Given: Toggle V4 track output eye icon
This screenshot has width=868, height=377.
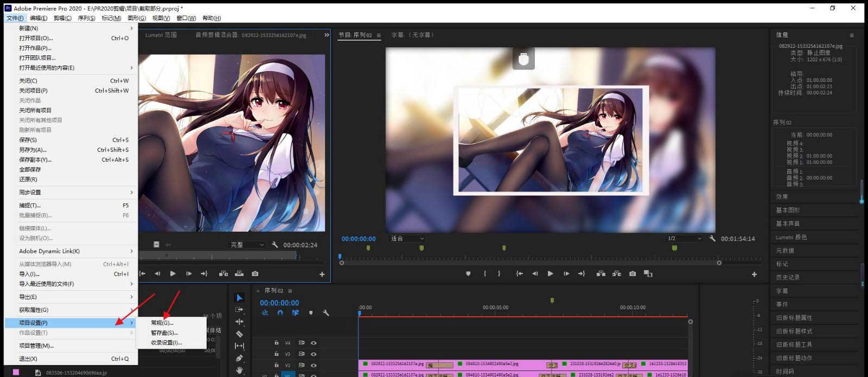Looking at the screenshot, I should (x=314, y=343).
